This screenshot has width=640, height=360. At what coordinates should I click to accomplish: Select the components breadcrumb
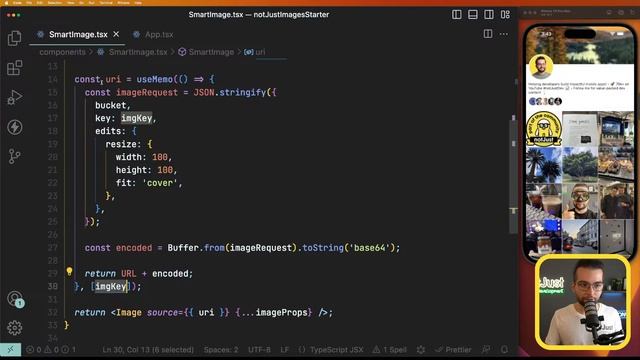(62, 52)
